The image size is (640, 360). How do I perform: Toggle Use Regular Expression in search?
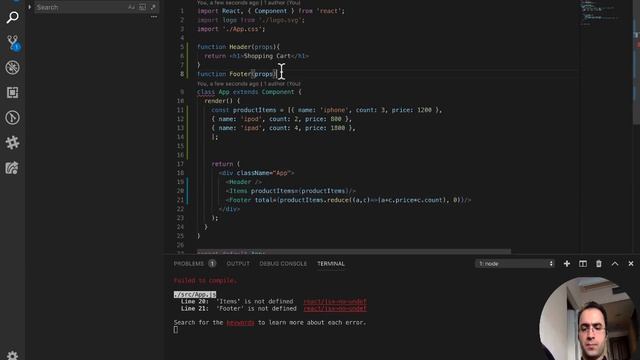(153, 7)
